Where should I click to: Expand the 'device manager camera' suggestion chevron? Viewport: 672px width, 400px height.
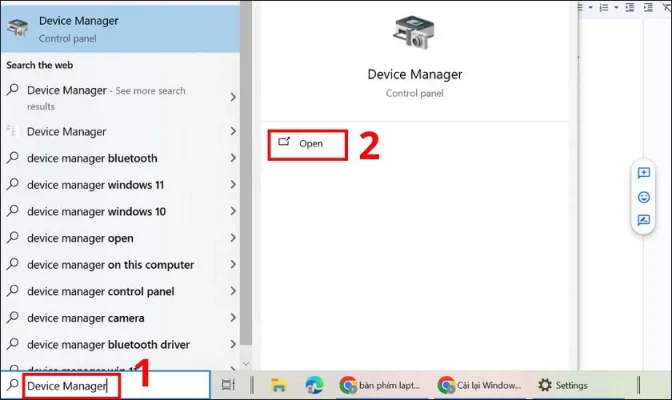233,319
